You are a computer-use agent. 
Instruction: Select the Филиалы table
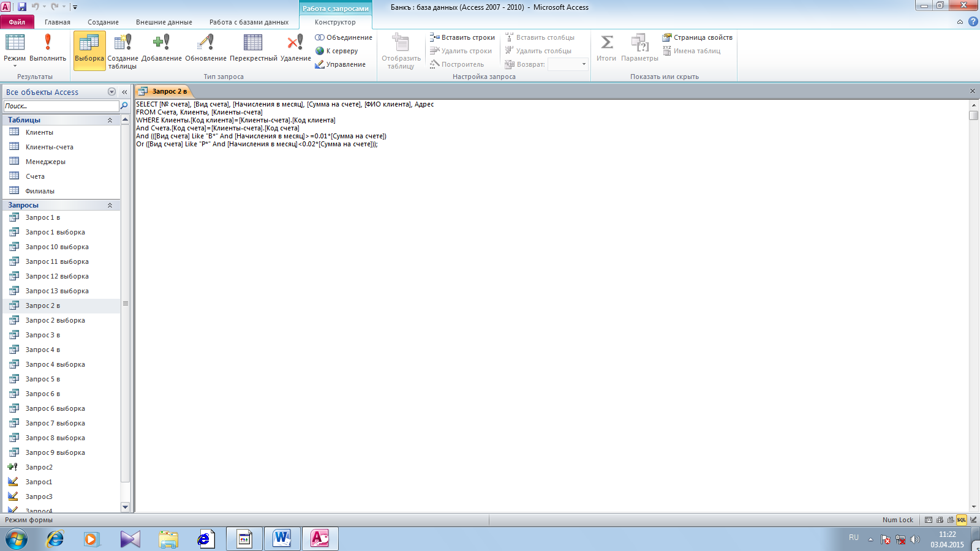(x=61, y=191)
